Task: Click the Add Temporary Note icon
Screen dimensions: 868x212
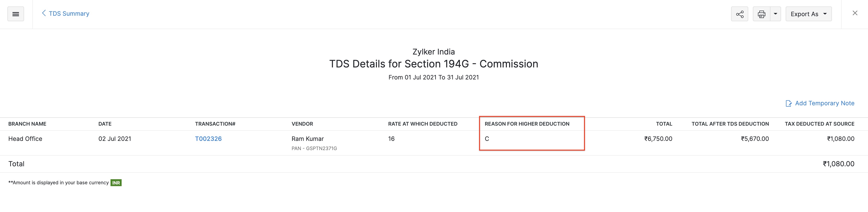Action: point(789,103)
